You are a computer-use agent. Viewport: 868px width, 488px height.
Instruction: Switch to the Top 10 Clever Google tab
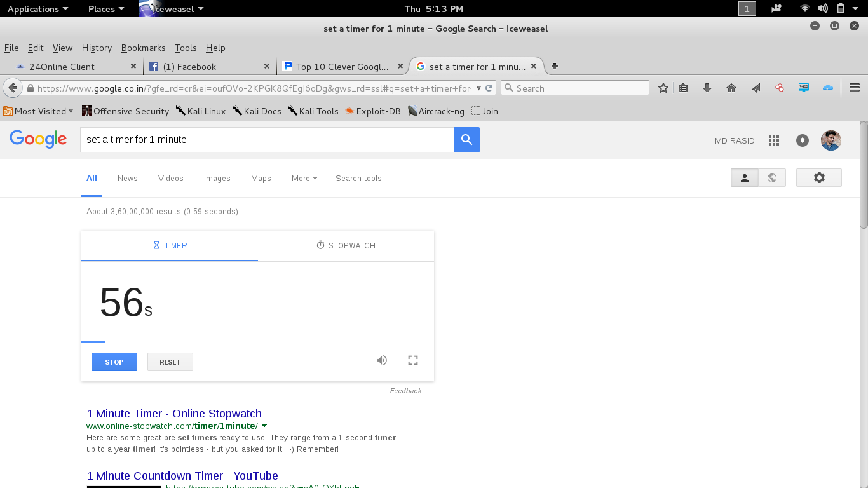click(342, 66)
